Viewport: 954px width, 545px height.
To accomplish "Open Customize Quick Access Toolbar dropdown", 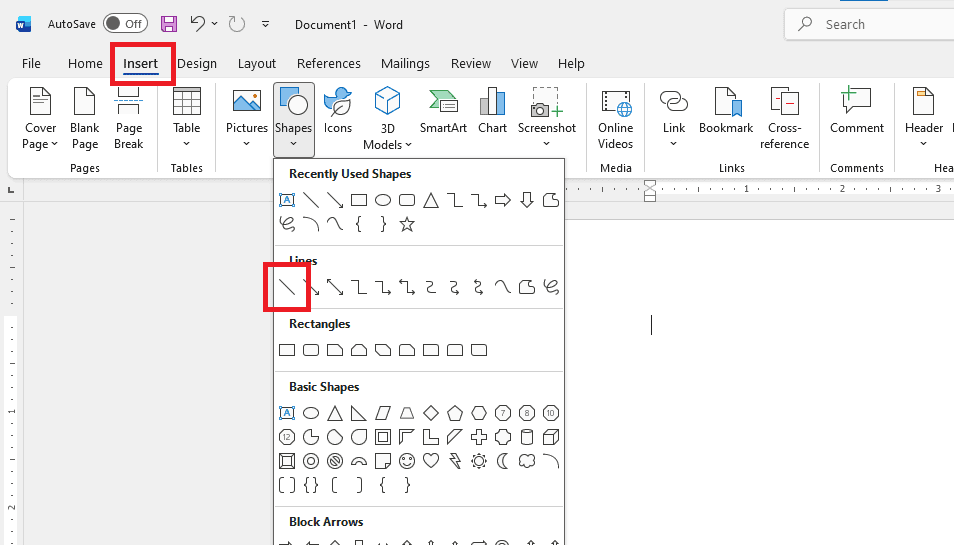I will pos(265,24).
